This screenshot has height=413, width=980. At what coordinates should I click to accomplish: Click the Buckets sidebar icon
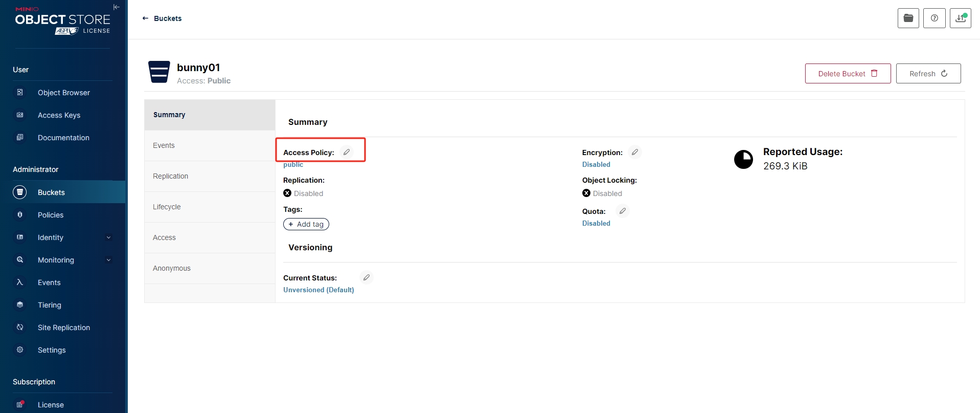click(x=20, y=192)
